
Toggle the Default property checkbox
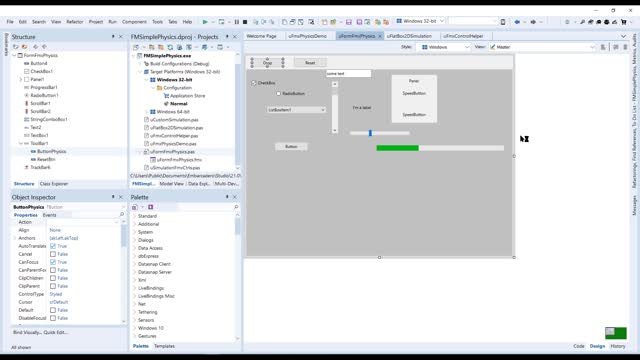pyautogui.click(x=53, y=310)
